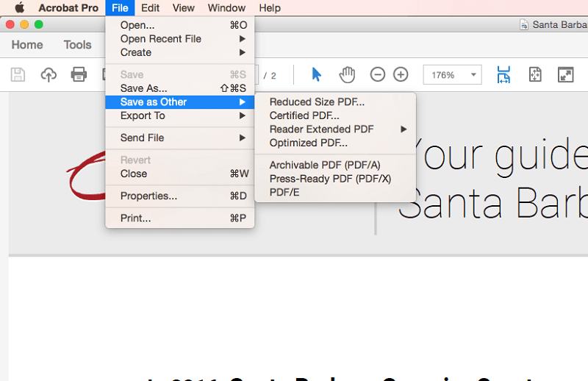Choose Reduced Size PDF option
This screenshot has width=588, height=381.
tap(317, 102)
